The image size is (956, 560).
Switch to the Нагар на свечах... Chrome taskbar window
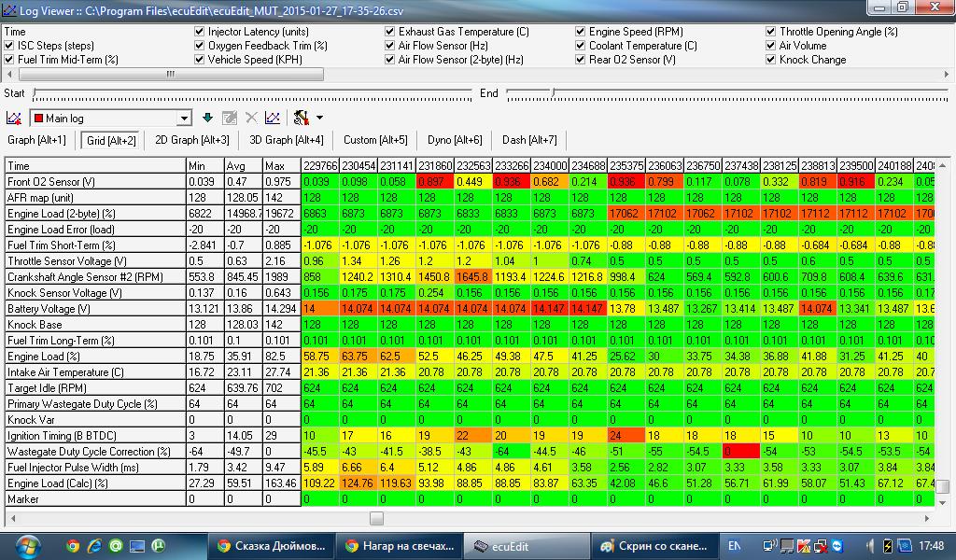pos(400,546)
